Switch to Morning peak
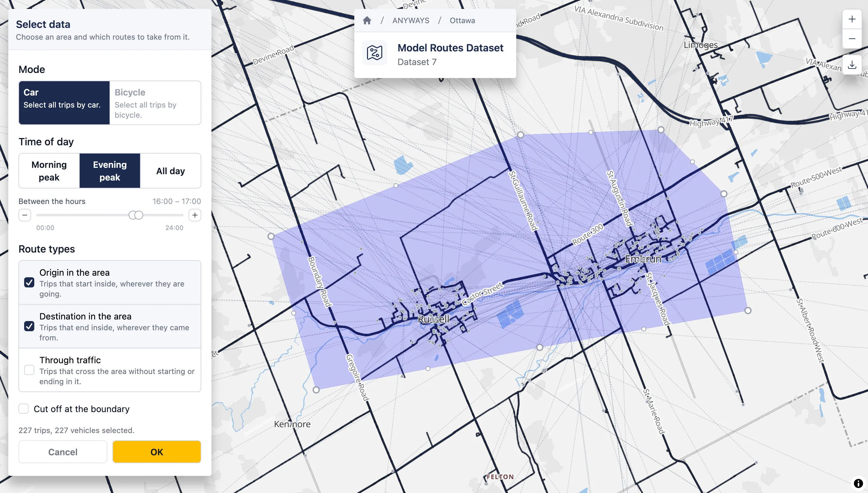 [x=49, y=171]
